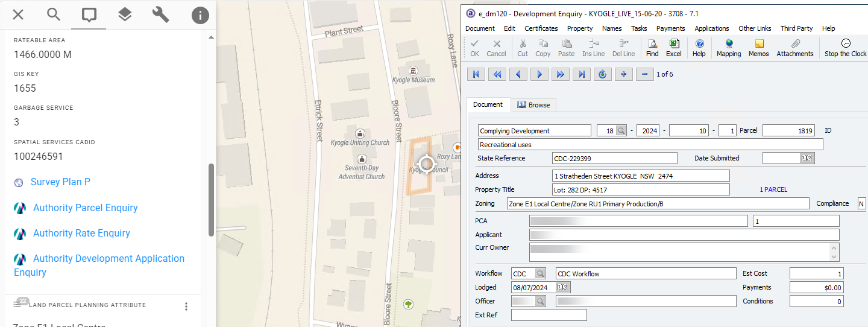Open the map layers icon
The height and width of the screenshot is (327, 868).
pos(125,14)
